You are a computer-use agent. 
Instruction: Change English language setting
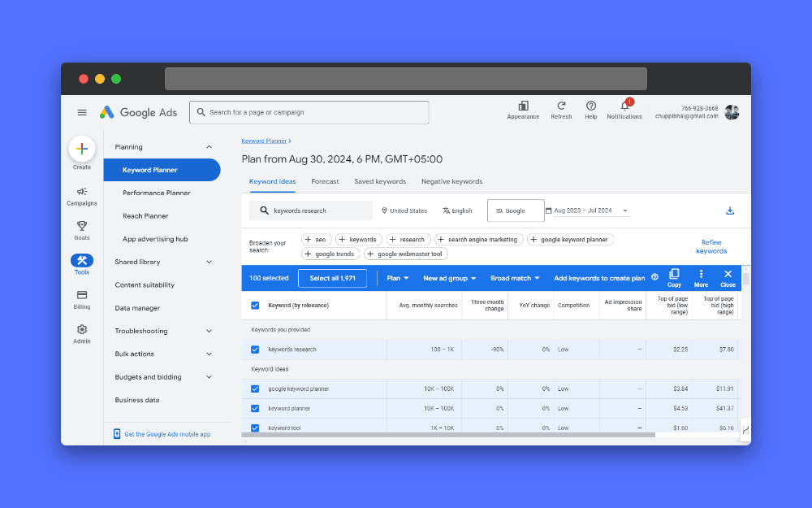[x=458, y=211]
